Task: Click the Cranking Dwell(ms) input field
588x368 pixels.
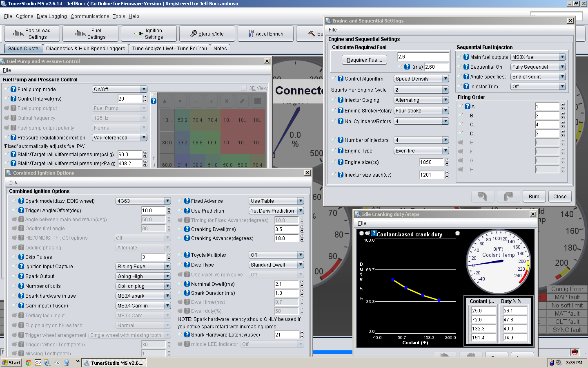Action: pyautogui.click(x=287, y=229)
